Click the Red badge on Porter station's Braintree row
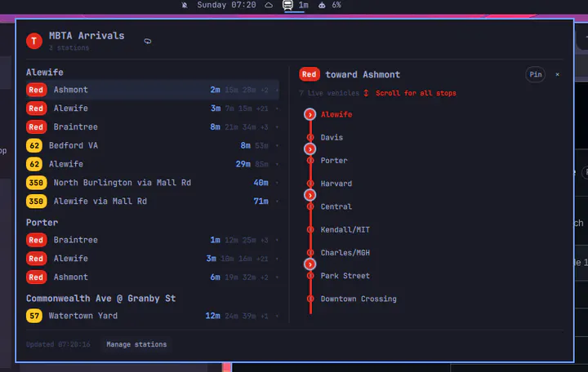 (x=37, y=240)
